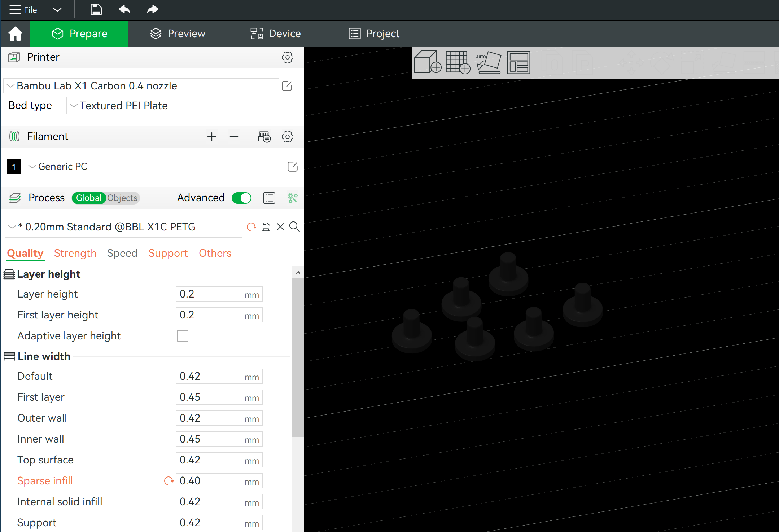Disable the Advanced process toggle
This screenshot has height=532, width=779.
(x=241, y=198)
